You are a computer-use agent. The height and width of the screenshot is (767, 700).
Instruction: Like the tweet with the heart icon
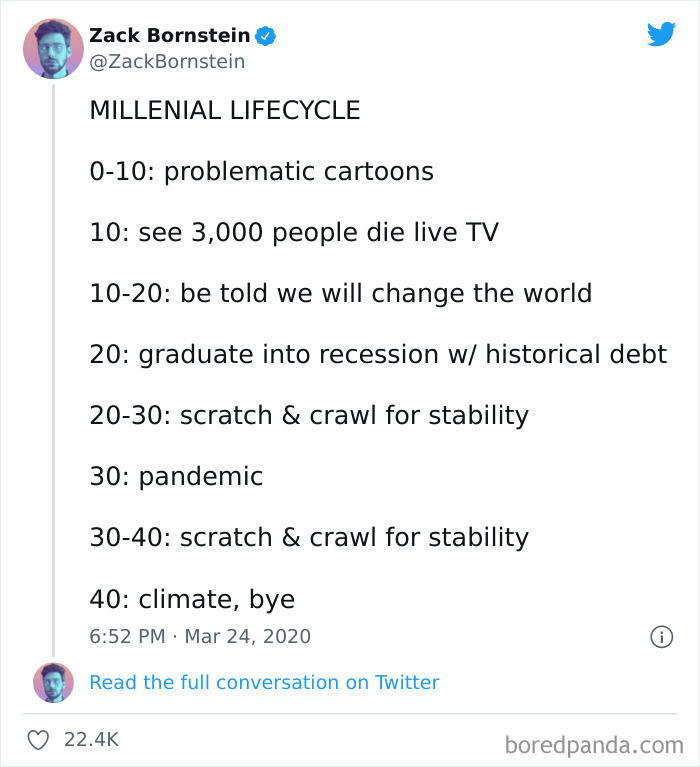[40, 740]
